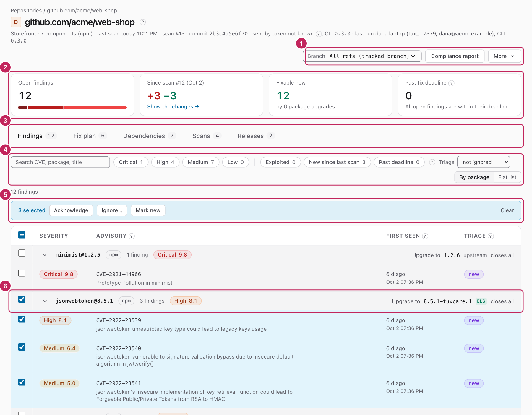Click help icon beside Past fix deadline

[451, 83]
